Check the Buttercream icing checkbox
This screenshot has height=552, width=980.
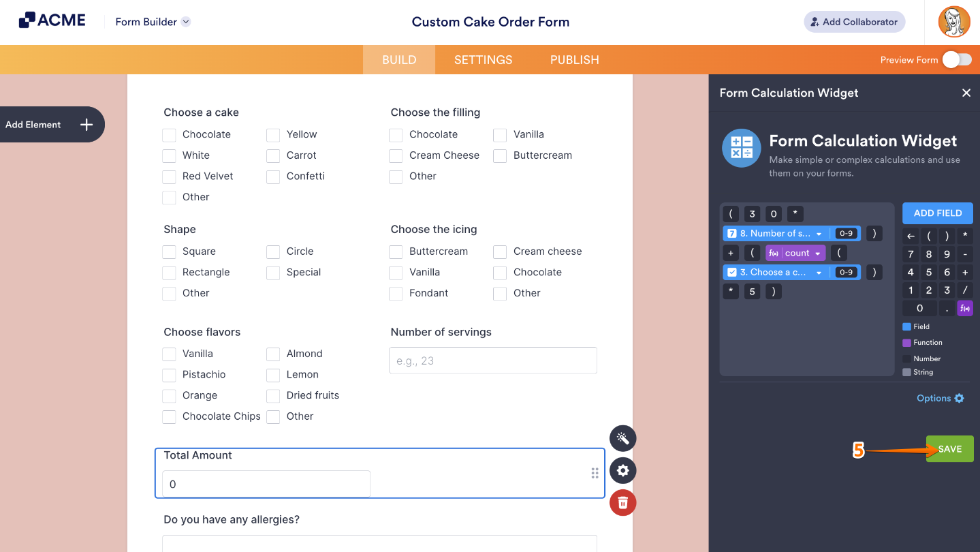[395, 251]
